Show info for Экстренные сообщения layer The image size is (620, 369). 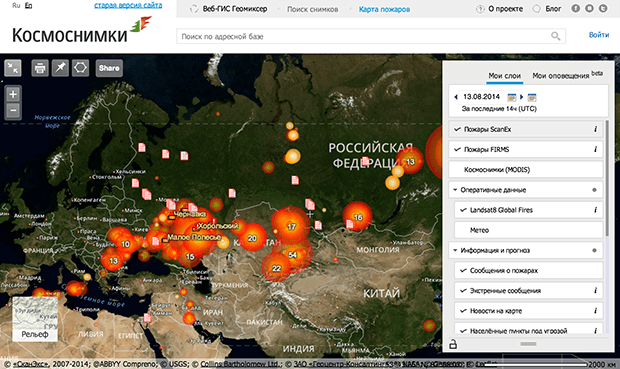(x=595, y=291)
